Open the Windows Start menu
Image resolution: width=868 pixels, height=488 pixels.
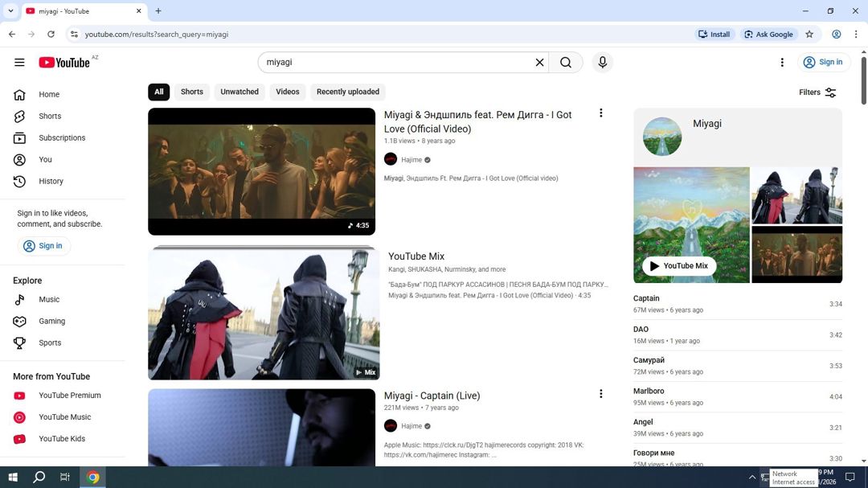pyautogui.click(x=13, y=477)
